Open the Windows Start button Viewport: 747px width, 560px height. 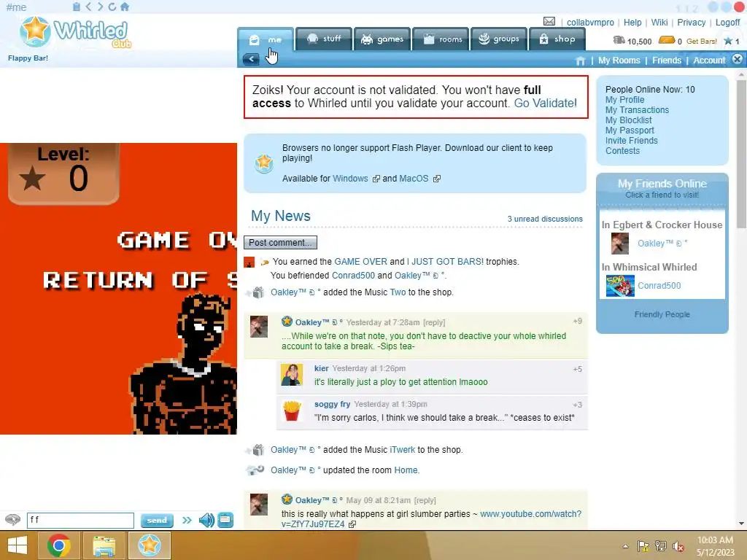click(x=18, y=545)
